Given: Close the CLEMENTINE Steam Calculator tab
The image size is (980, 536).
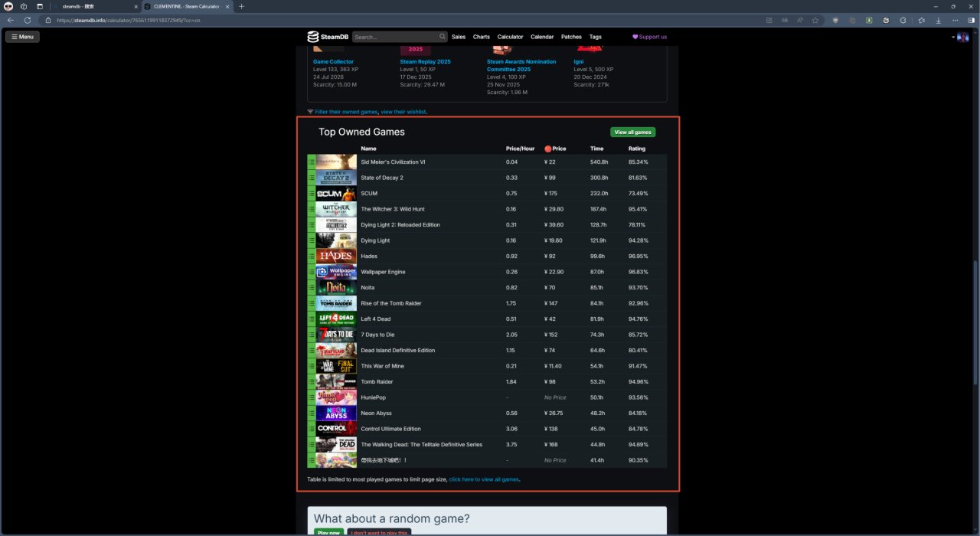Looking at the screenshot, I should tap(229, 6).
